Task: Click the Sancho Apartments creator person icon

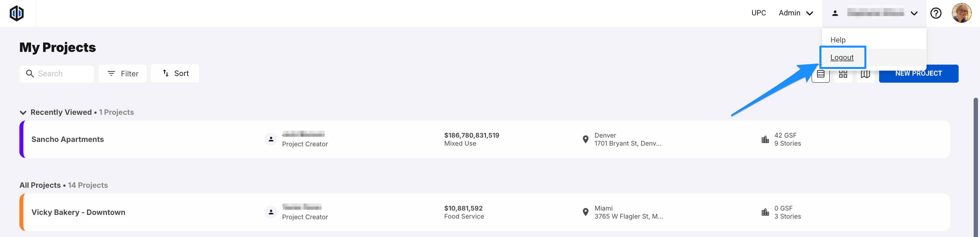Action: tap(271, 140)
